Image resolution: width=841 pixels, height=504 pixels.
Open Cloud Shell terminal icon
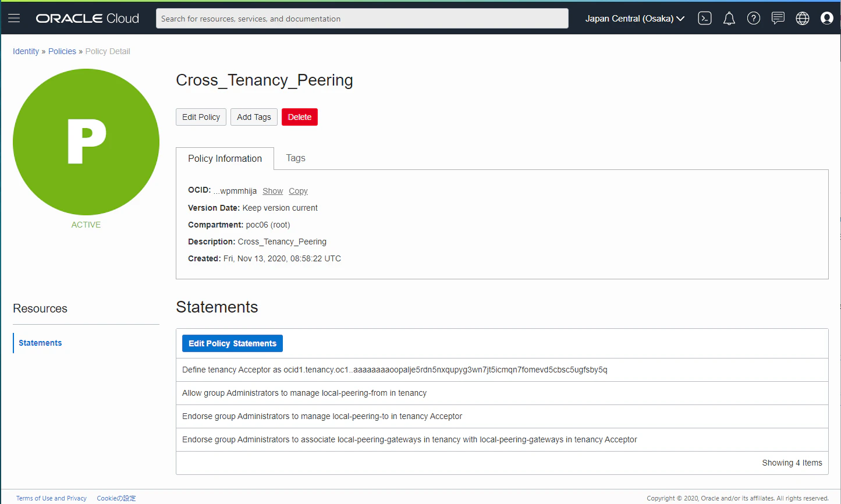point(705,18)
